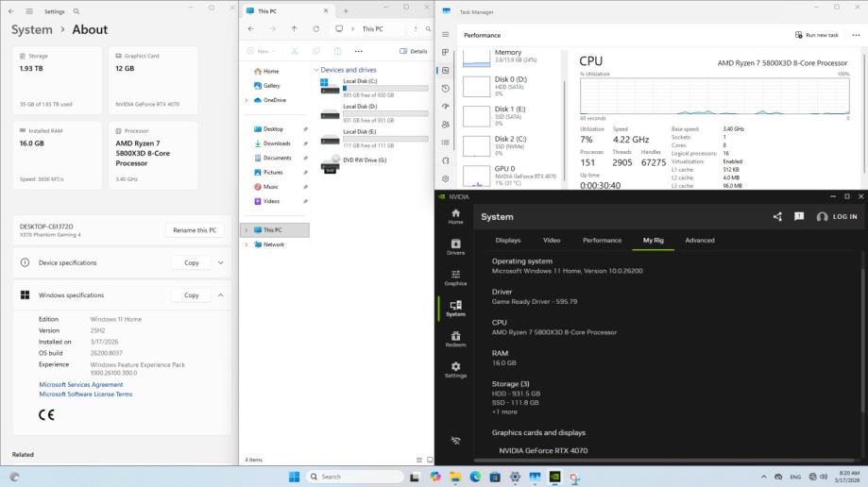The image size is (868, 487).
Task: Open Task Manager more options ellipsis
Action: pyautogui.click(x=856, y=35)
